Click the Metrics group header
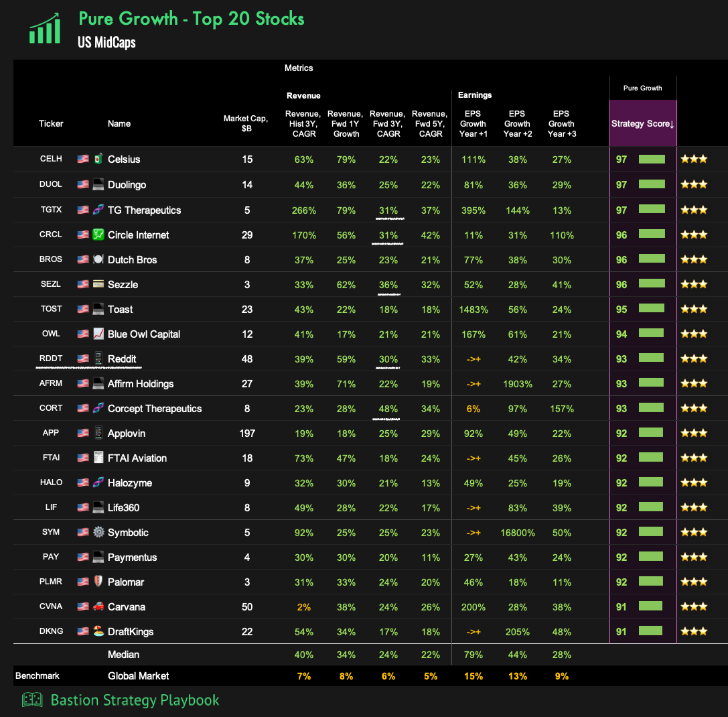Viewport: 728px width, 717px height. tap(299, 68)
